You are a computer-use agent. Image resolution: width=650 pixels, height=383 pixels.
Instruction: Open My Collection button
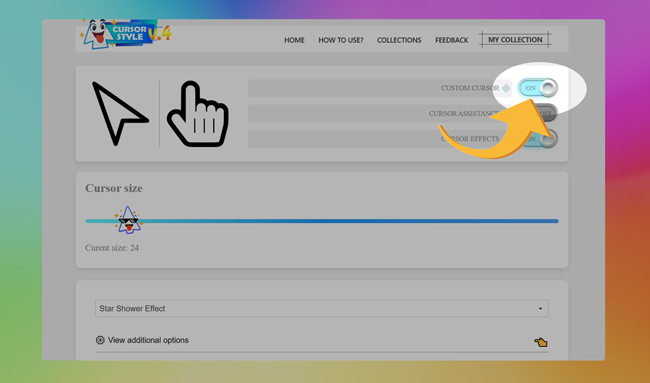515,40
